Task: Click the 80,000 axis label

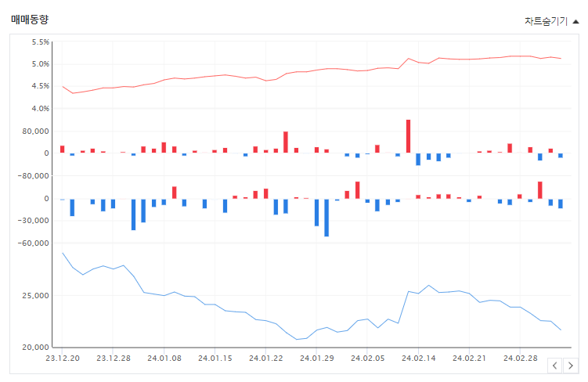Action: 36,132
